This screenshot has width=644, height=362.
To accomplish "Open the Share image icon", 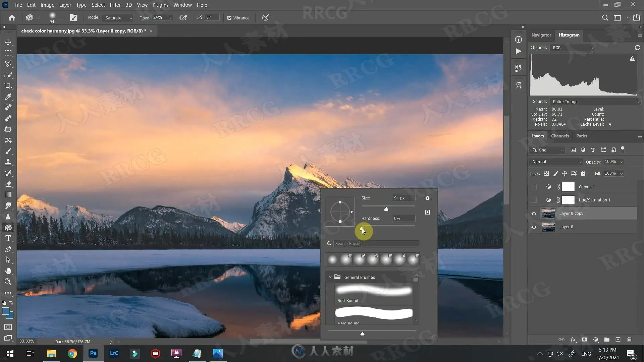I will (x=637, y=17).
